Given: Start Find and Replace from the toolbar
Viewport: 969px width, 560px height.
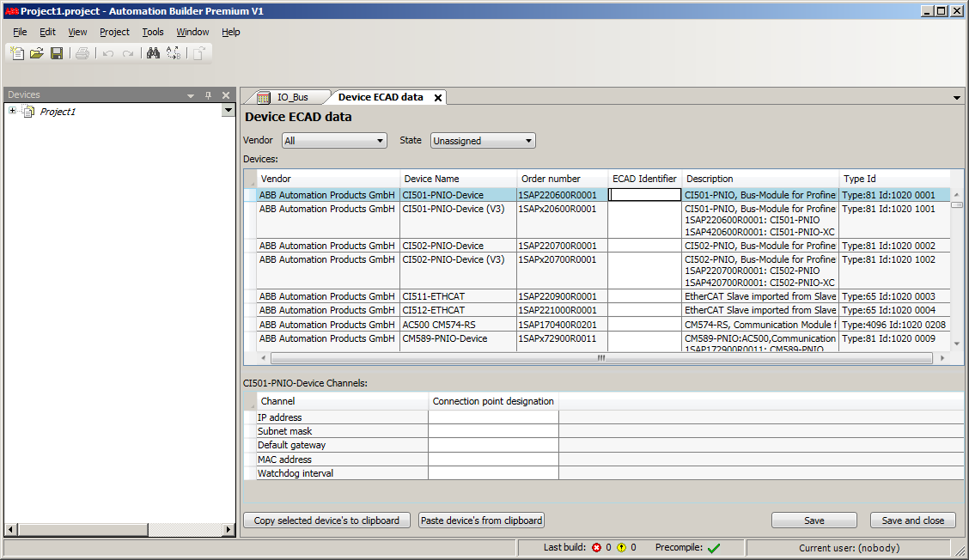Looking at the screenshot, I should pyautogui.click(x=173, y=53).
